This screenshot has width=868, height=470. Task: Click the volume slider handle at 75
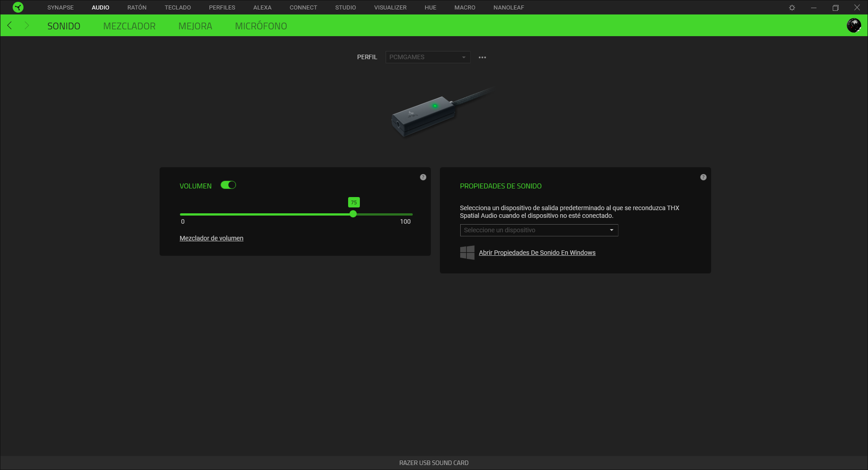(x=353, y=214)
